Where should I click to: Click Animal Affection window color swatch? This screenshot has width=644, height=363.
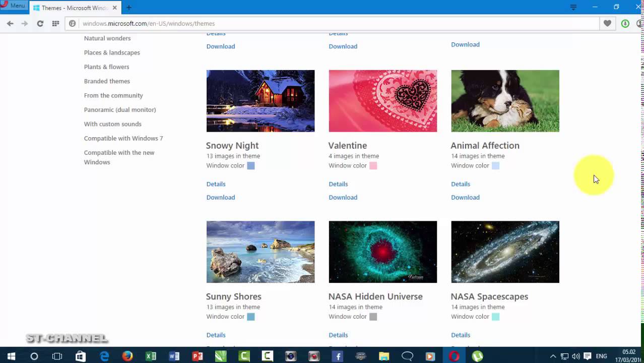496,166
